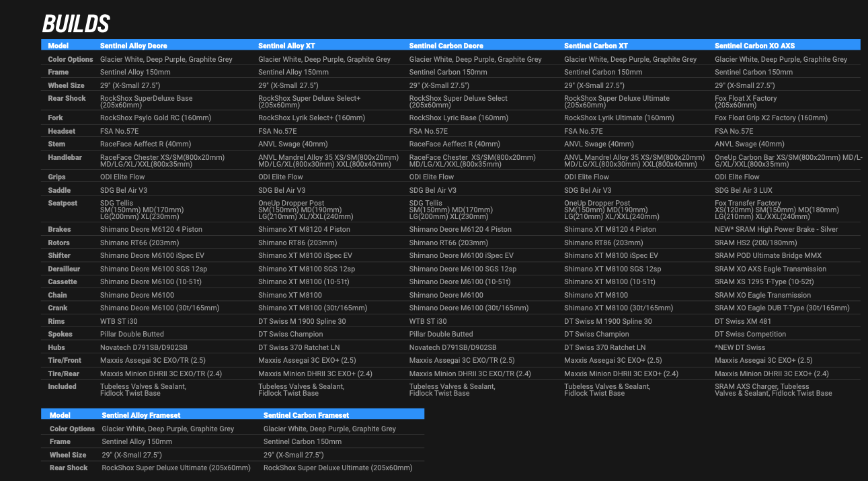Click the RockShox Super Deluxe Select+ cell
Screen dimensions: 868x481
[309, 101]
